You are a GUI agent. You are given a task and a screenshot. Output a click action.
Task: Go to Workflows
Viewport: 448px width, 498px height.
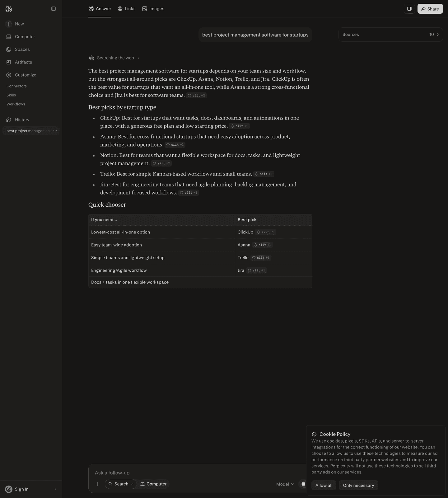coord(16,104)
